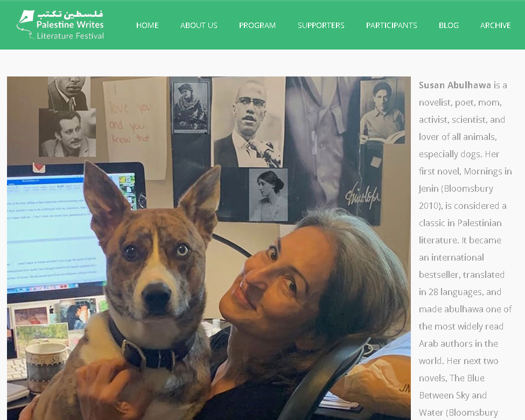This screenshot has height=420, width=525.
Task: Click the Arabic title in the logo
Action: point(70,14)
